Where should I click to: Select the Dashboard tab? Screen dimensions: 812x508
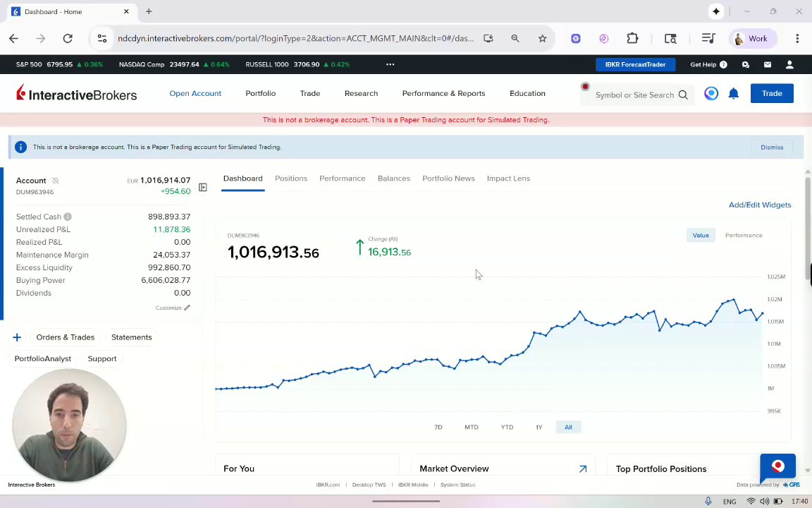coord(243,179)
